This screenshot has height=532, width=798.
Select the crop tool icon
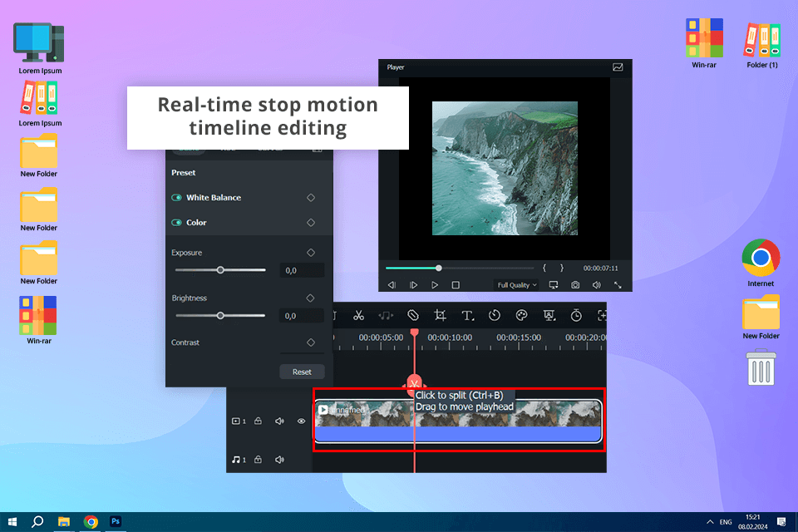point(441,316)
